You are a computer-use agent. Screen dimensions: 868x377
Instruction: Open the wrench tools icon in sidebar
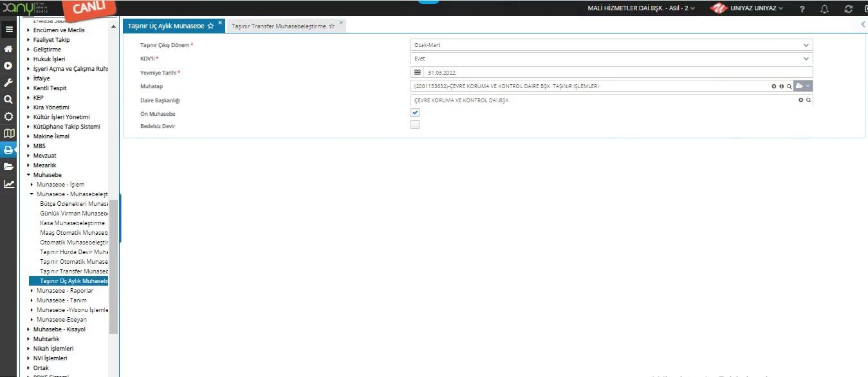pyautogui.click(x=8, y=83)
